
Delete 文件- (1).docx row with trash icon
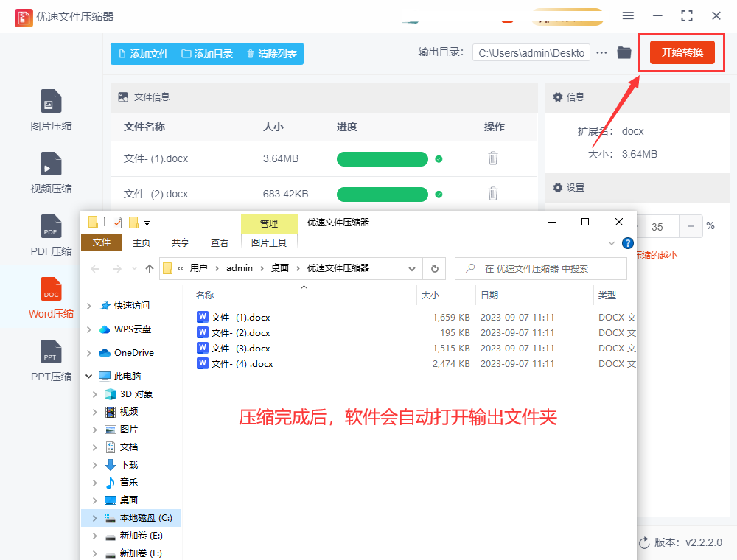point(492,158)
